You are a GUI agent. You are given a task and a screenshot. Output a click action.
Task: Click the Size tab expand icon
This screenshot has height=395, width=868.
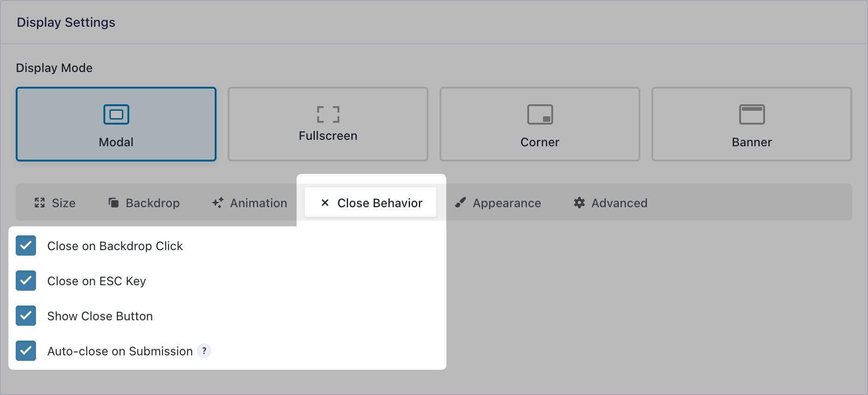pos(40,203)
